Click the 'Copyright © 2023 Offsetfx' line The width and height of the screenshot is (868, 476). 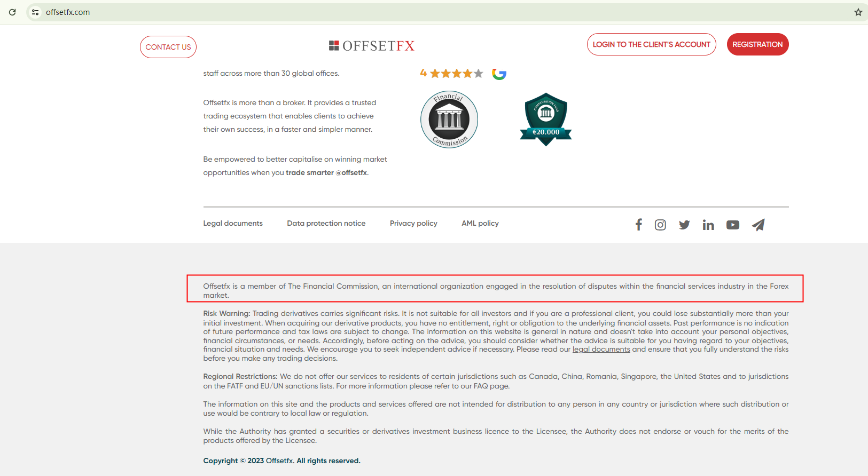point(281,461)
